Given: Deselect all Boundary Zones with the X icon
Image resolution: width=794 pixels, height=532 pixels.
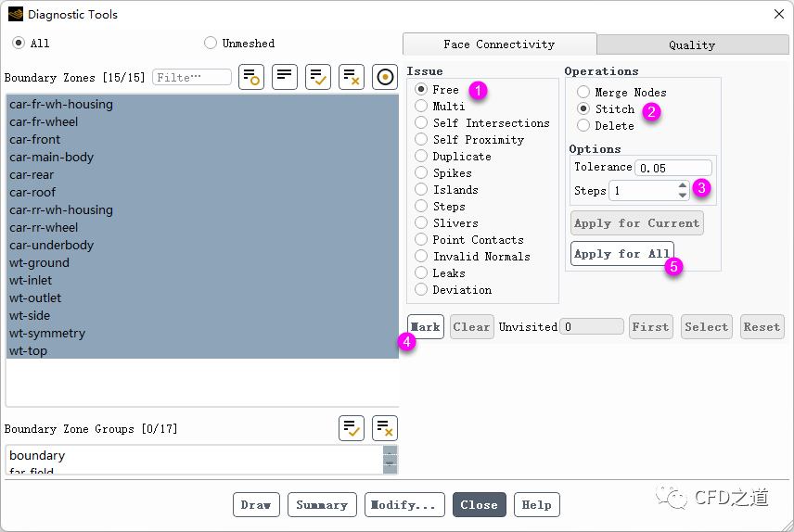Looking at the screenshot, I should (x=352, y=78).
